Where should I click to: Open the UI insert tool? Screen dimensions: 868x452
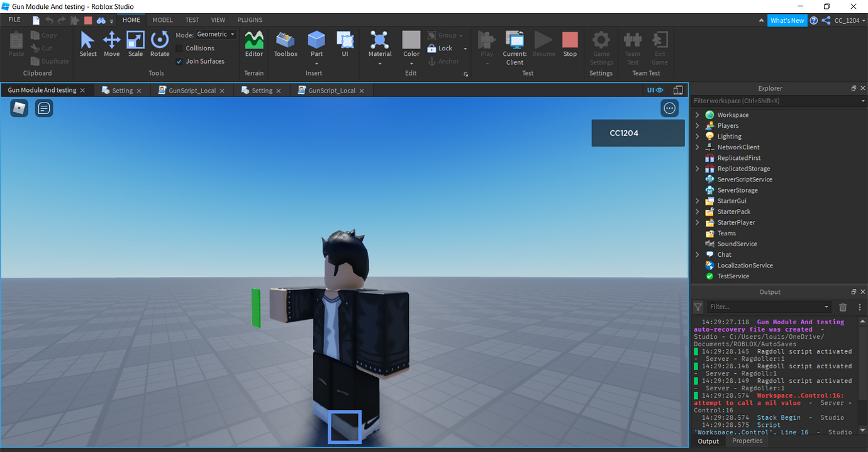[345, 40]
